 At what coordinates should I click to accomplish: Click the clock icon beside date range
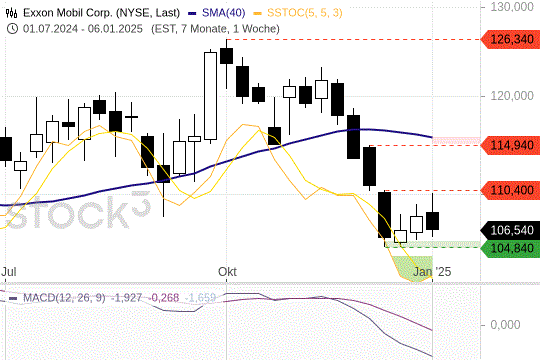click(x=12, y=29)
